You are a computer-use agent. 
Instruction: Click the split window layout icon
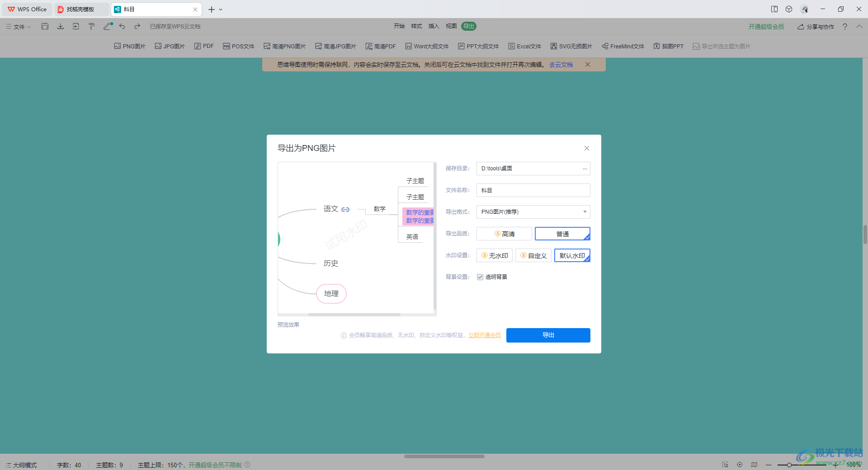(774, 9)
